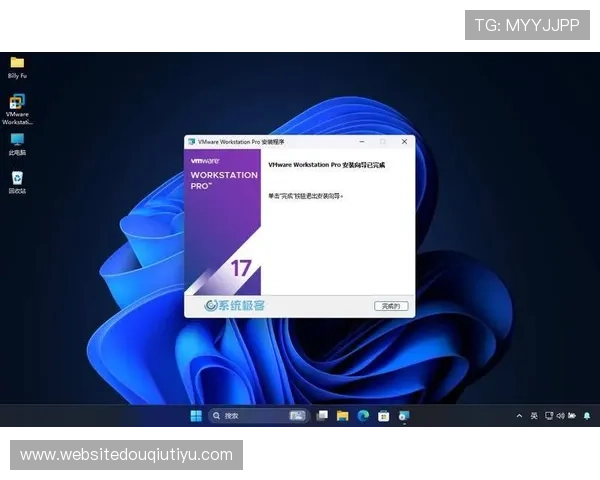This screenshot has height=480, width=600.
Task: Open Microsoft Edge from the taskbar
Action: tap(362, 415)
